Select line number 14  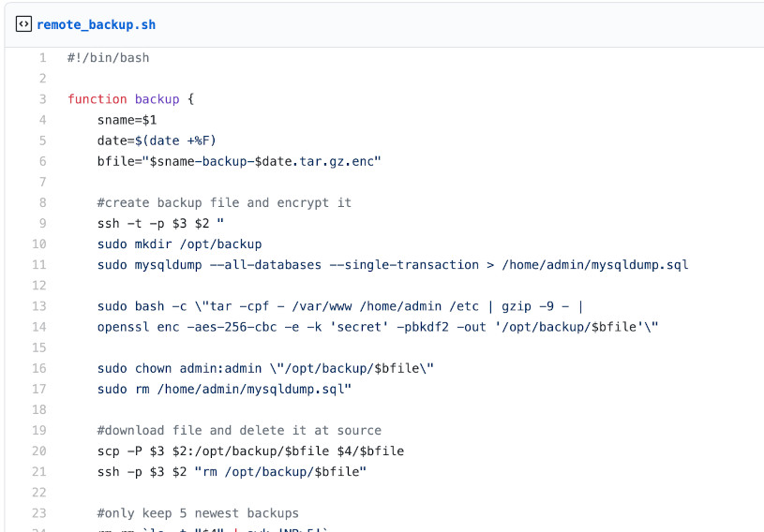(x=39, y=327)
